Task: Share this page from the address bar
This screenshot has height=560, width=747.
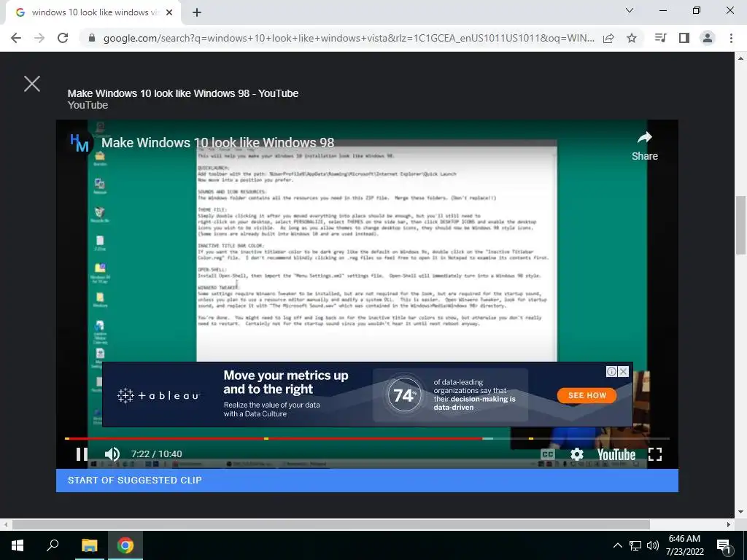Action: click(x=608, y=38)
